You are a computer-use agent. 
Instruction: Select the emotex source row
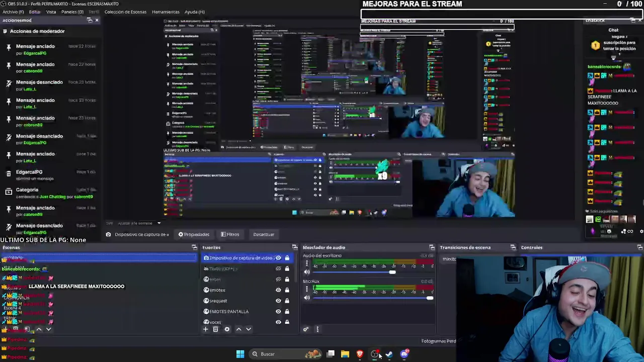(247, 290)
